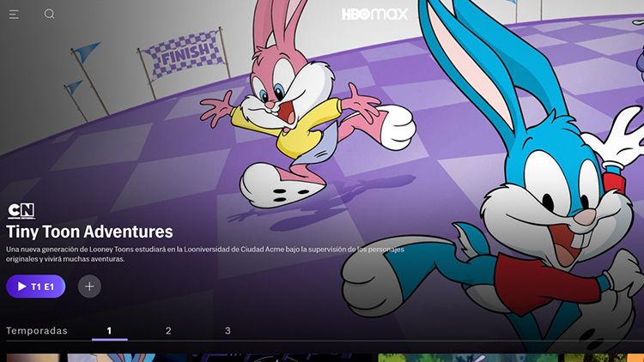Viewport: 644px width, 362px height.
Task: Click the series description text
Action: [x=204, y=254]
